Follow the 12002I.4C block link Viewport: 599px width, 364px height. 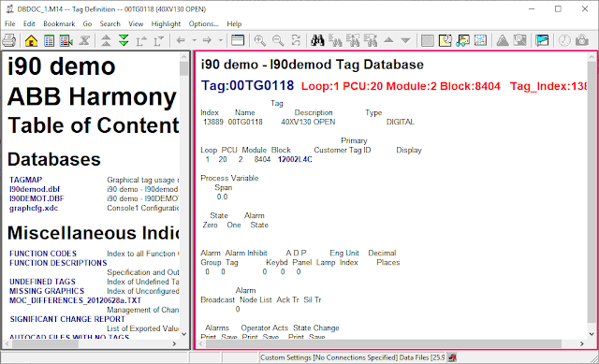tap(295, 159)
